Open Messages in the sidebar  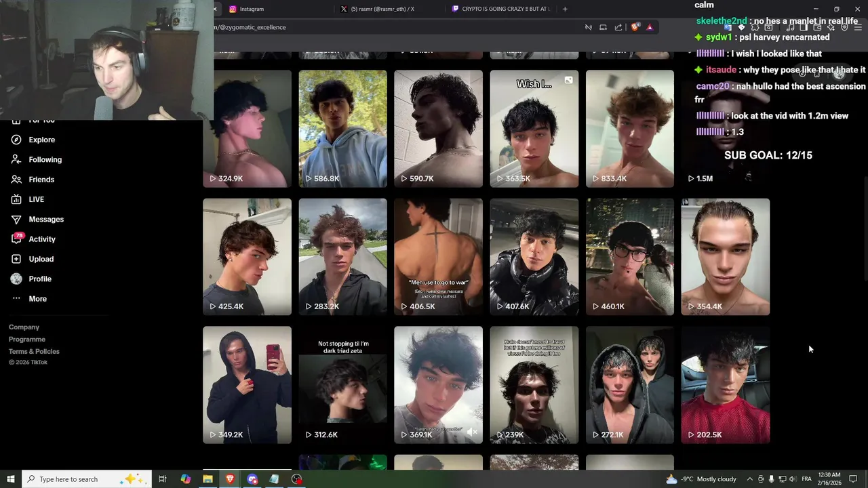click(37, 219)
